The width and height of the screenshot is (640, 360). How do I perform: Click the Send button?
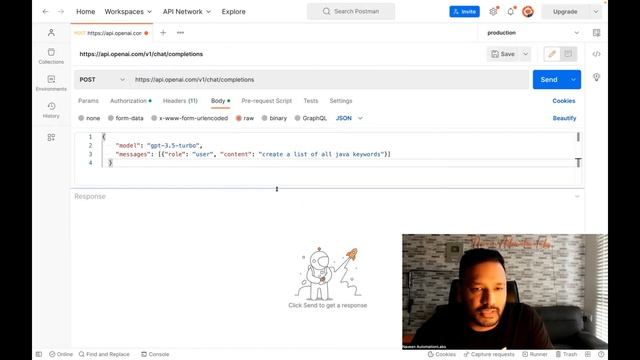[549, 80]
